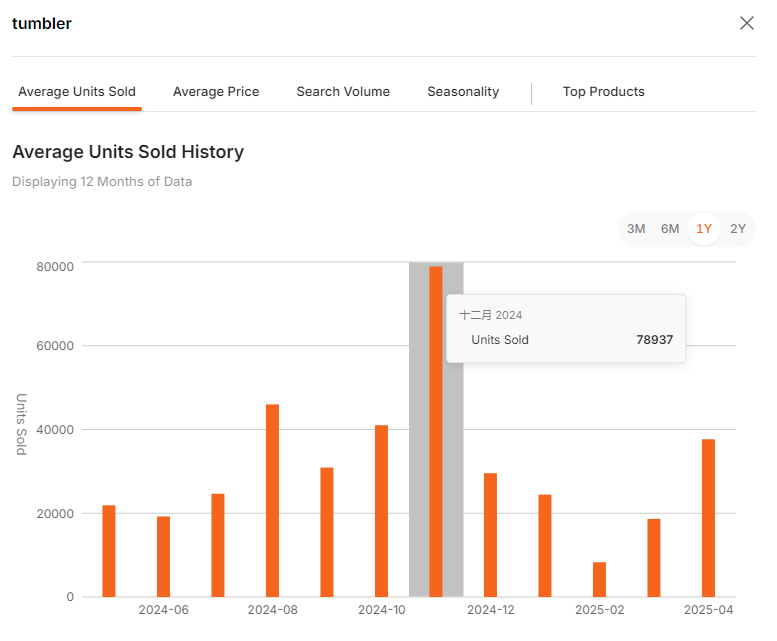Switch to the Seasonality tab
The height and width of the screenshot is (641, 777).
(x=463, y=92)
